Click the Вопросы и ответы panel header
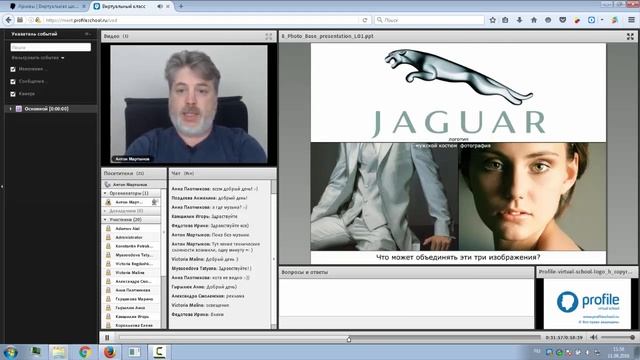Viewport: 640px width, 360px height. (x=407, y=272)
